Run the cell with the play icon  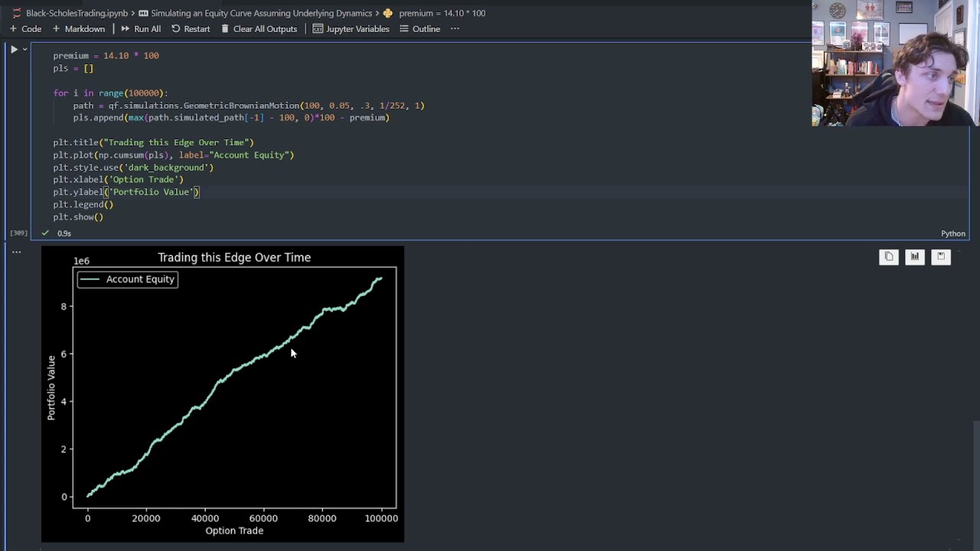tap(14, 49)
